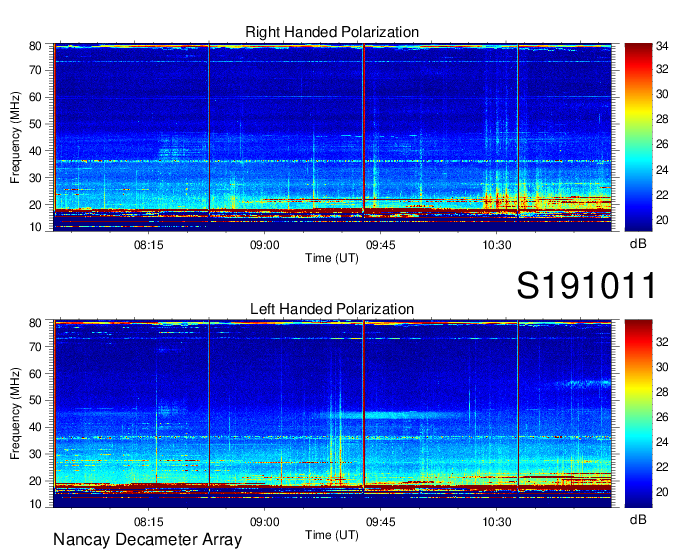Click the bottom panel's color bar
680x552 pixels.
click(x=638, y=413)
